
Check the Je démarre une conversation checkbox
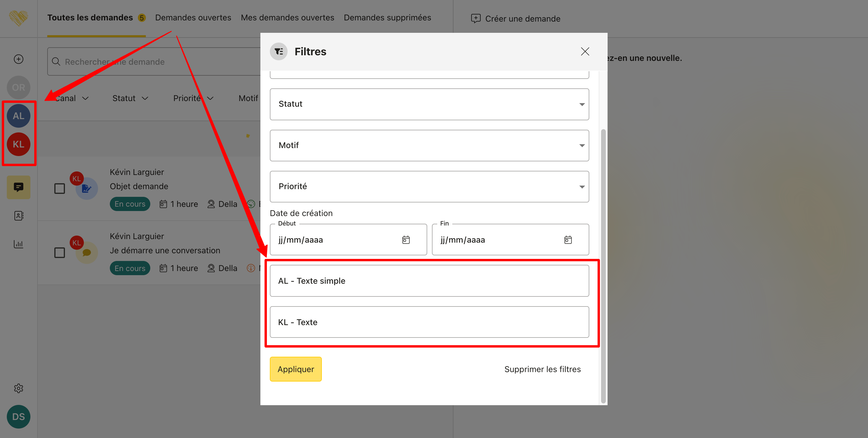60,253
